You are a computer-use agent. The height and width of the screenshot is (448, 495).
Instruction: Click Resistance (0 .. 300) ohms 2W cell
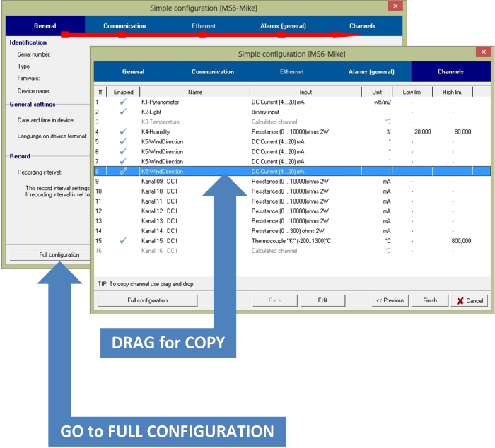[288, 231]
